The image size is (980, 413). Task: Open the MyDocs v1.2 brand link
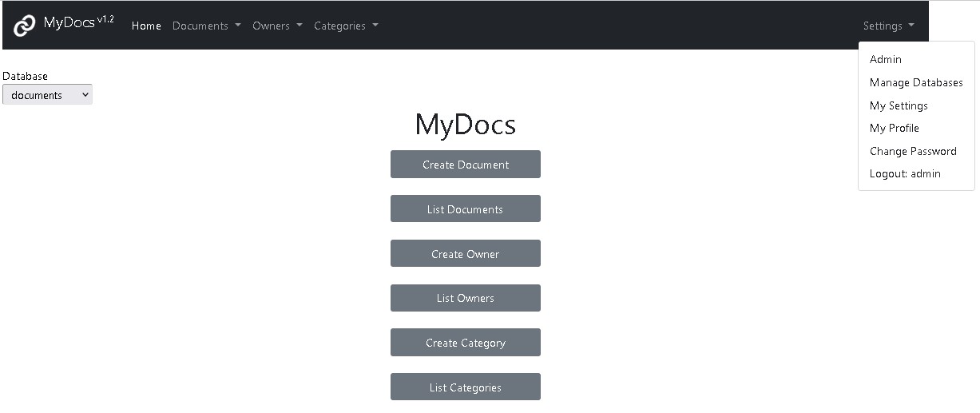point(79,22)
